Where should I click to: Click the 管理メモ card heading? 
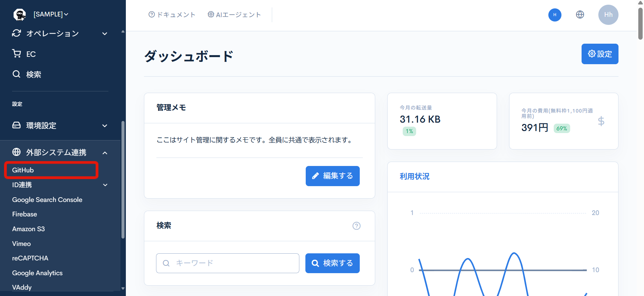(171, 108)
